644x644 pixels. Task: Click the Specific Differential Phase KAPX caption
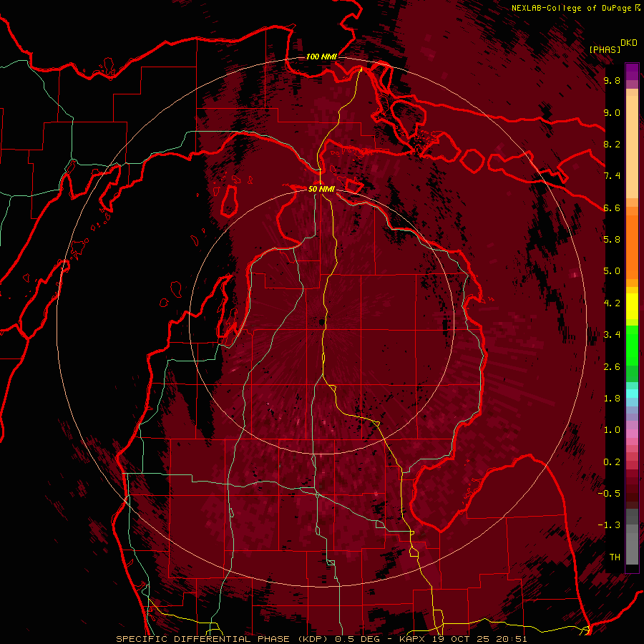pyautogui.click(x=321, y=639)
